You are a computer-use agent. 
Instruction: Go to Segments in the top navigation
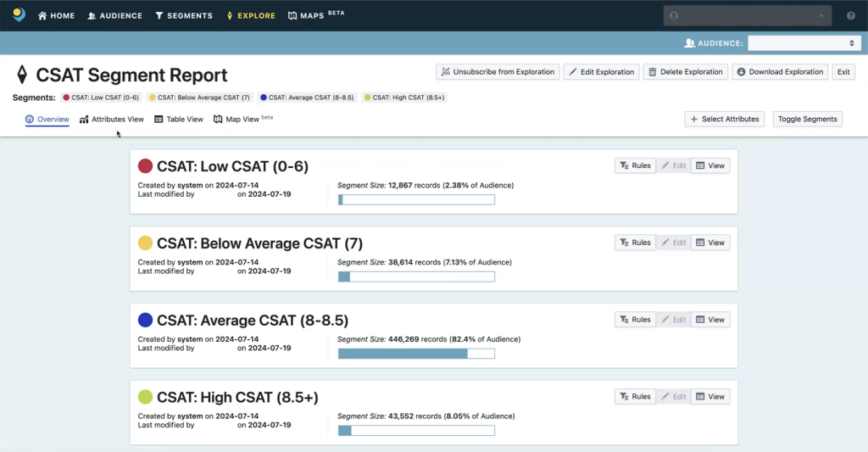pyautogui.click(x=184, y=15)
